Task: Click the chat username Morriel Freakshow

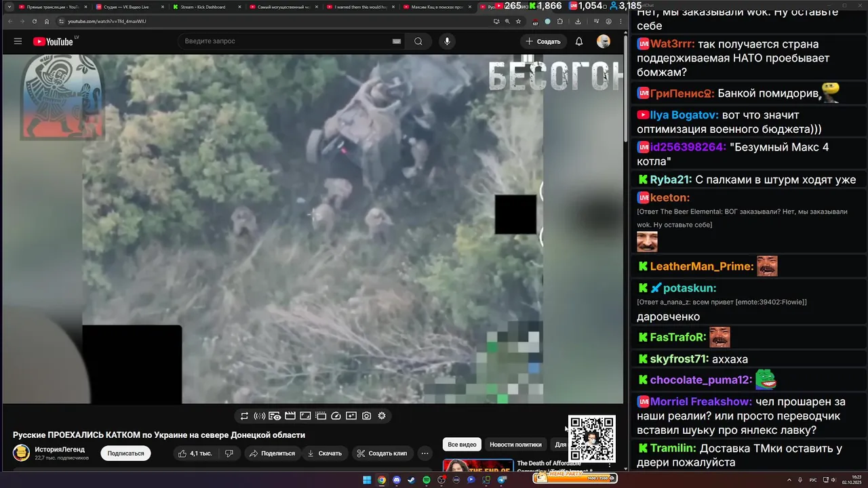Action: [x=701, y=401]
